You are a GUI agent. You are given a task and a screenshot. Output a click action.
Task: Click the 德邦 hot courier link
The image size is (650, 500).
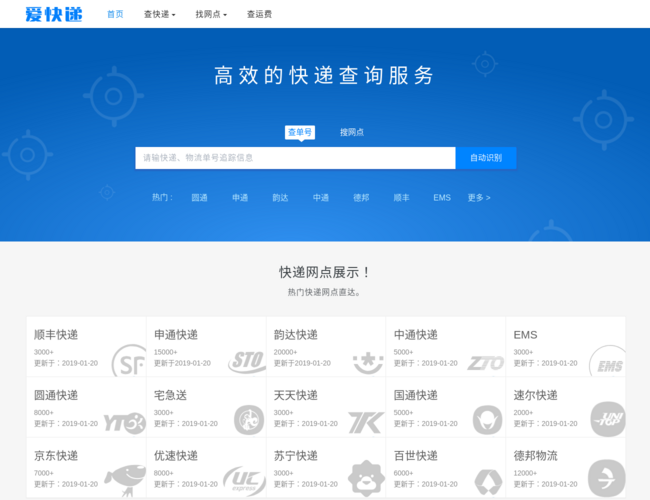(361, 198)
